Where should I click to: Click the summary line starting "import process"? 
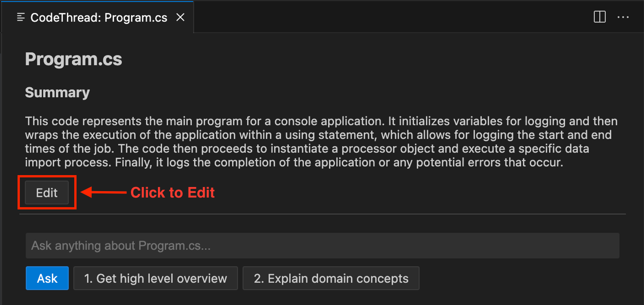pos(294,162)
